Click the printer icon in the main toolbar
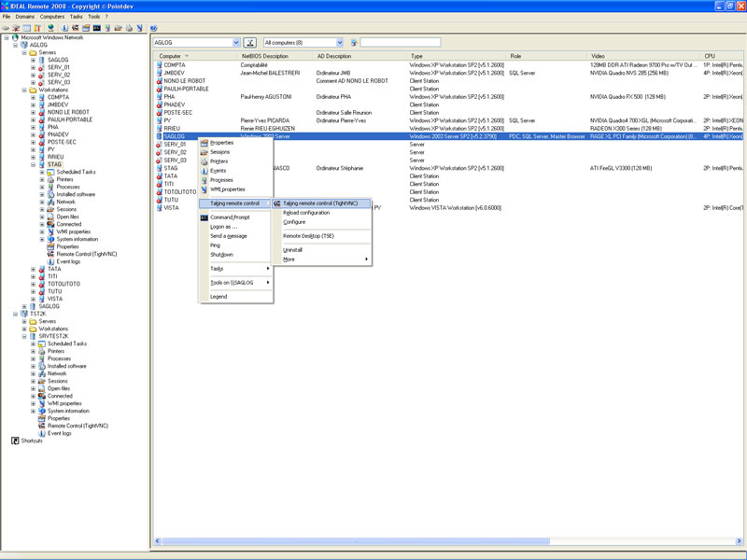747x560 pixels. tap(129, 28)
